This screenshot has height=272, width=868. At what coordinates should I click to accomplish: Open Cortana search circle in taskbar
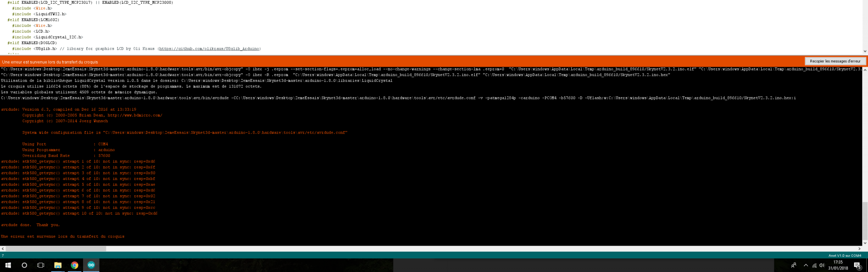[x=24, y=265]
